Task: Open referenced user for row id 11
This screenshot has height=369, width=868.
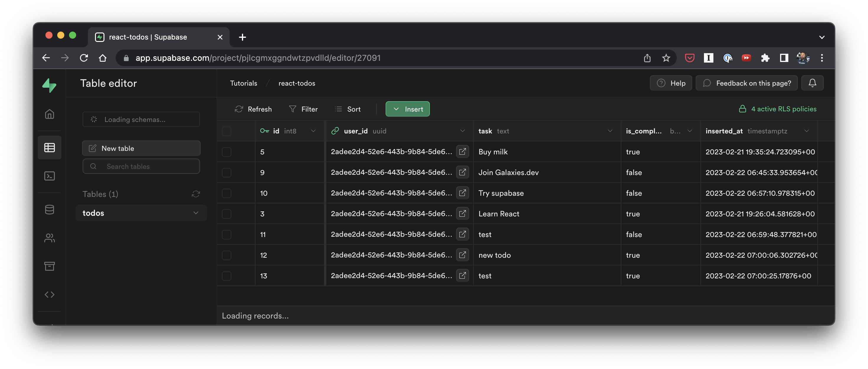Action: pos(462,234)
